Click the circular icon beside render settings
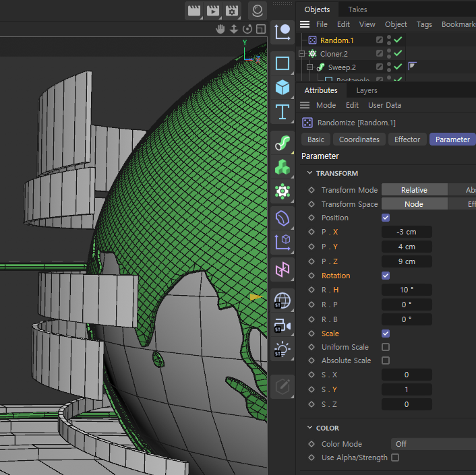Image resolution: width=476 pixels, height=475 pixels. click(x=258, y=10)
